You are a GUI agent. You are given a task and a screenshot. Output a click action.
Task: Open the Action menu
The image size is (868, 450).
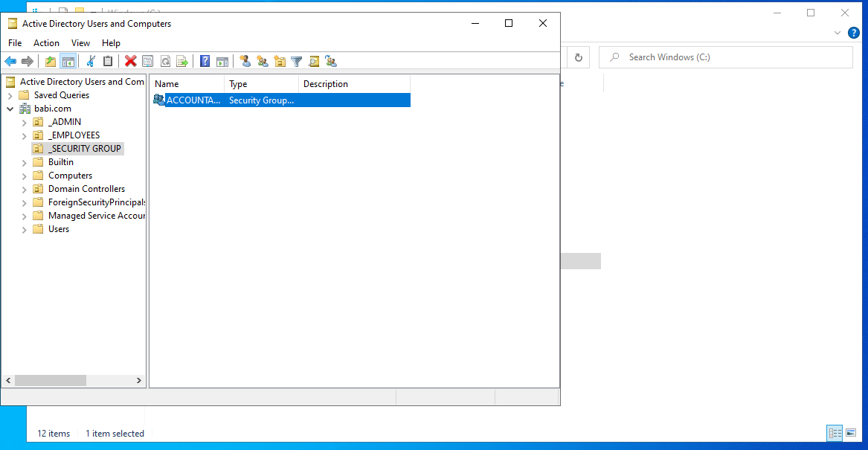tap(46, 42)
